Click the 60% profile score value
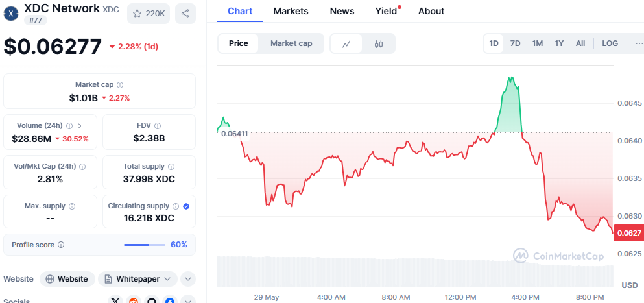 point(179,245)
